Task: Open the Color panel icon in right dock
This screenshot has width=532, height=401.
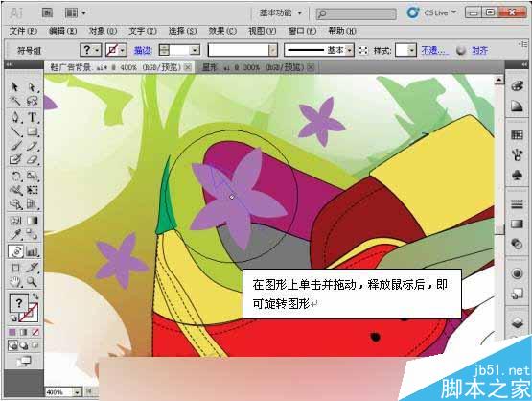Action: [x=517, y=86]
